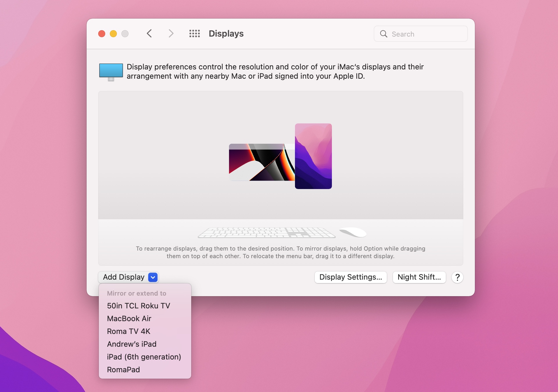Select MacBook Air from display list

[129, 319]
